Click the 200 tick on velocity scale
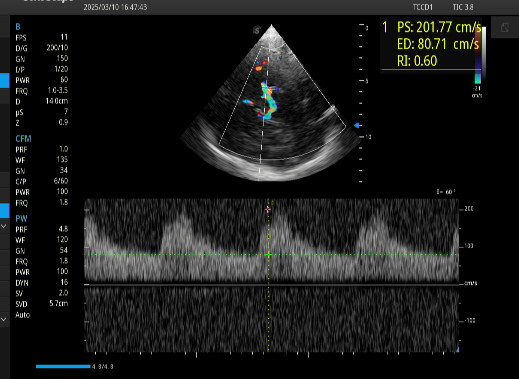This screenshot has height=379, width=519. [x=469, y=209]
